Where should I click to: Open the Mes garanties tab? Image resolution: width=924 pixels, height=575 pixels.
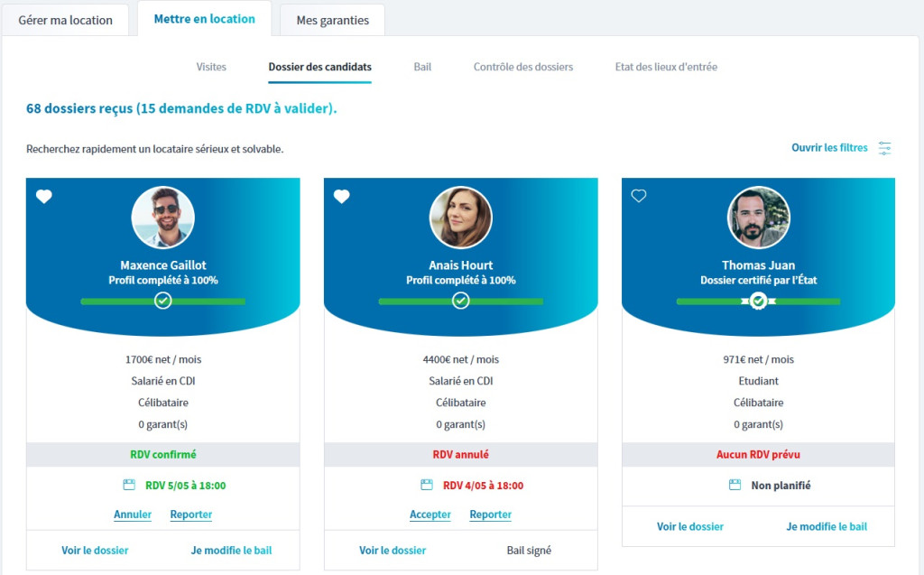click(332, 20)
